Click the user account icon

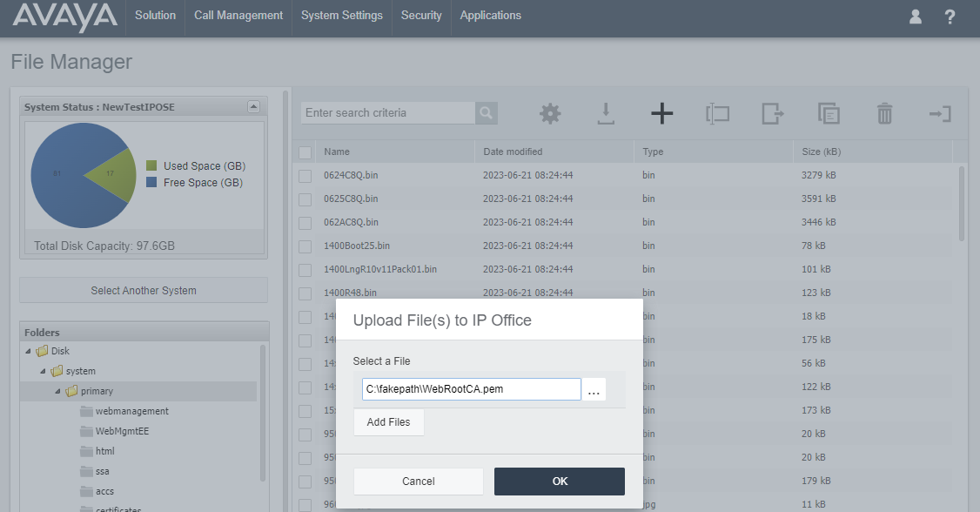pos(915,17)
